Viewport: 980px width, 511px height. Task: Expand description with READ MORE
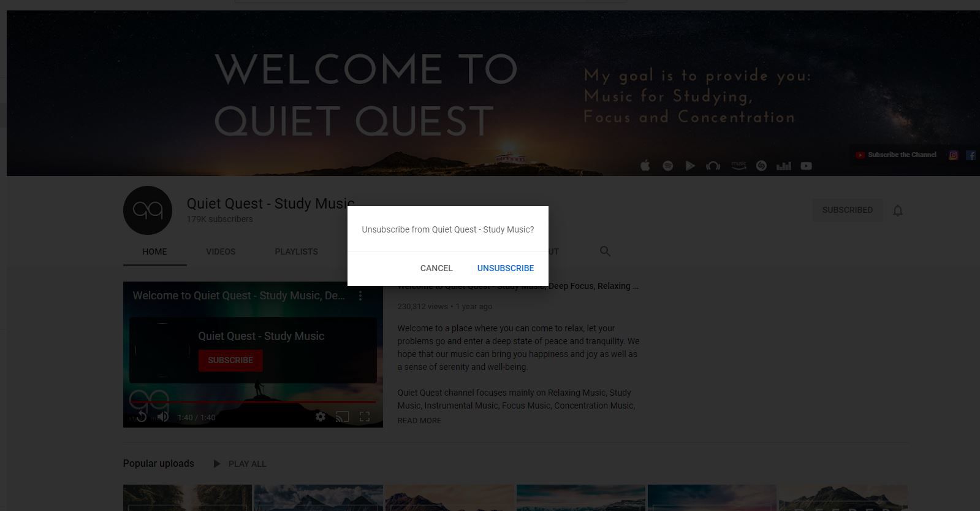click(419, 420)
